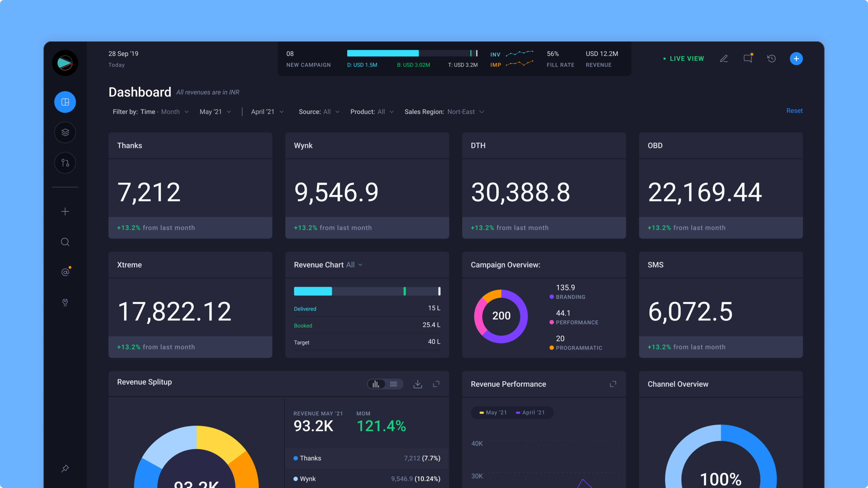The height and width of the screenshot is (488, 868).
Task: Click the IMP sparkline in header
Action: [519, 64]
